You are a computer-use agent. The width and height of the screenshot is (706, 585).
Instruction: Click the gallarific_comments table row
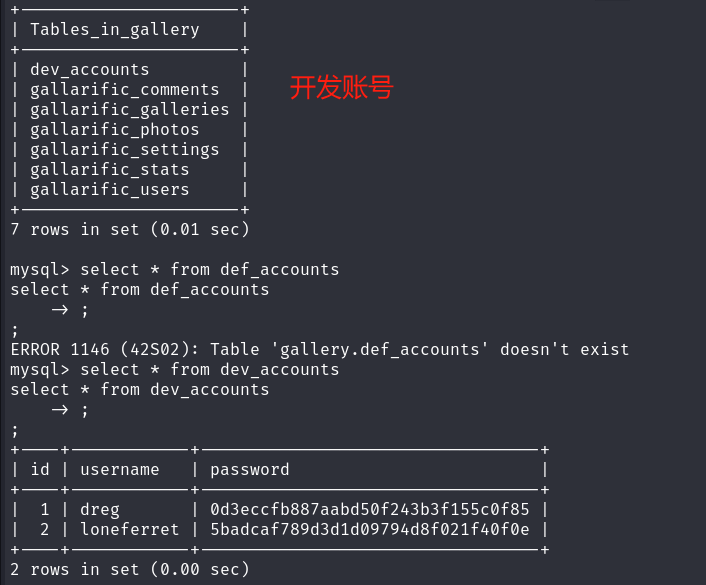[125, 90]
